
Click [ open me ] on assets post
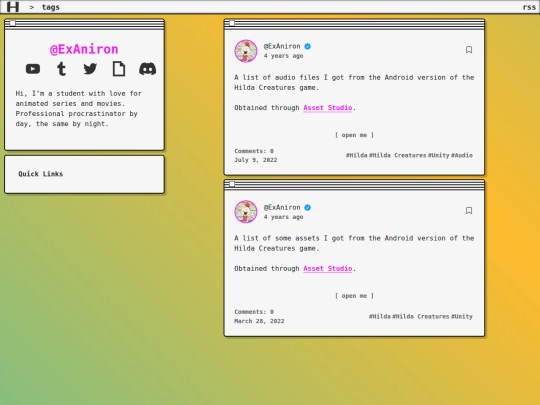coord(354,296)
